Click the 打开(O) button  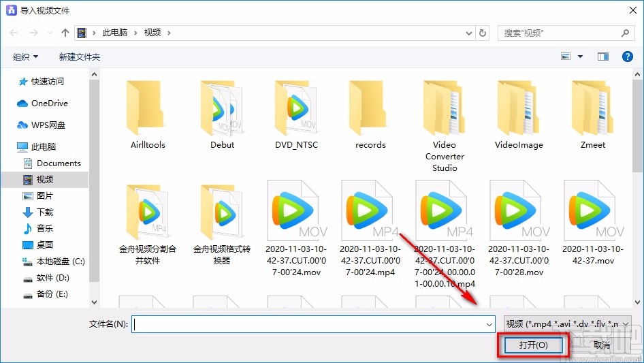click(x=533, y=345)
